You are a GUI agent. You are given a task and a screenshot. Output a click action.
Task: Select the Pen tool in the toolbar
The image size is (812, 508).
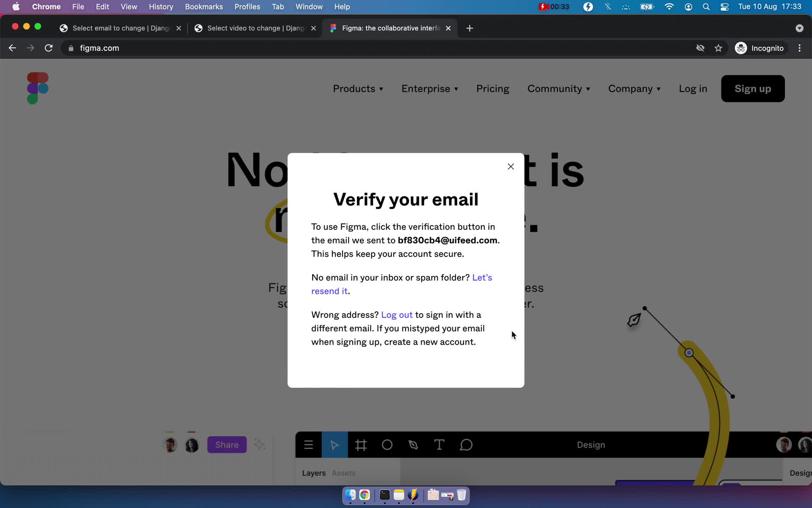413,444
